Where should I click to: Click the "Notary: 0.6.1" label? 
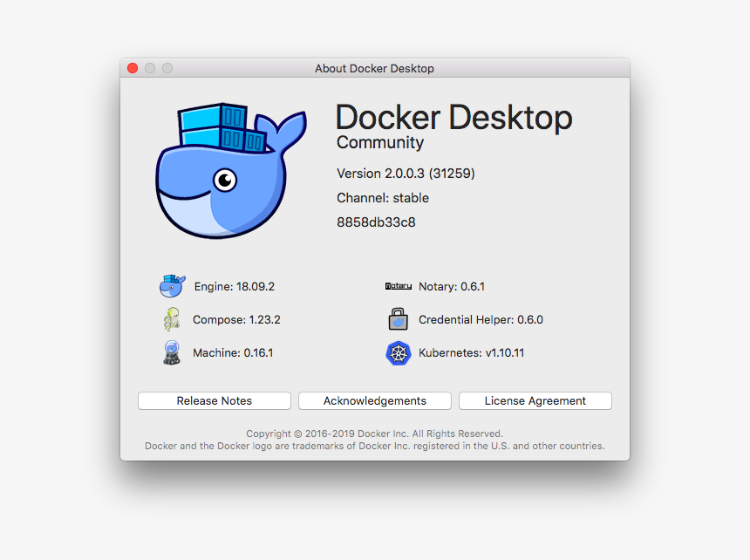point(452,286)
